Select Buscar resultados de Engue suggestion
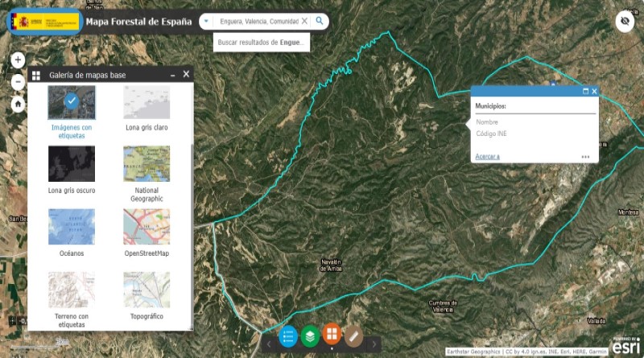Screen dimensions: 644x358 point(261,43)
